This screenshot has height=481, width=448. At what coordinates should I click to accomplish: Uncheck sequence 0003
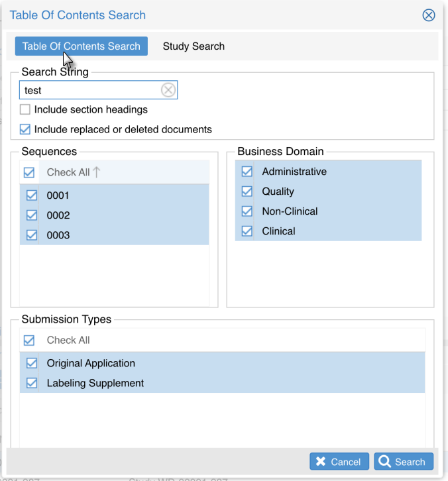[x=31, y=235]
